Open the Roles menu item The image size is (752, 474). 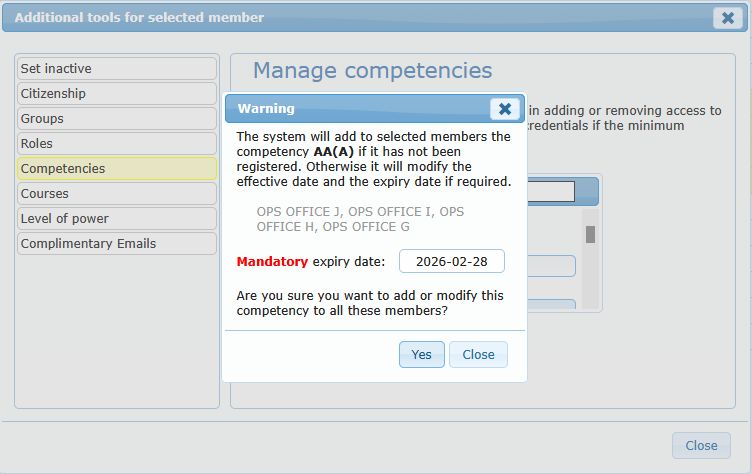[116, 143]
